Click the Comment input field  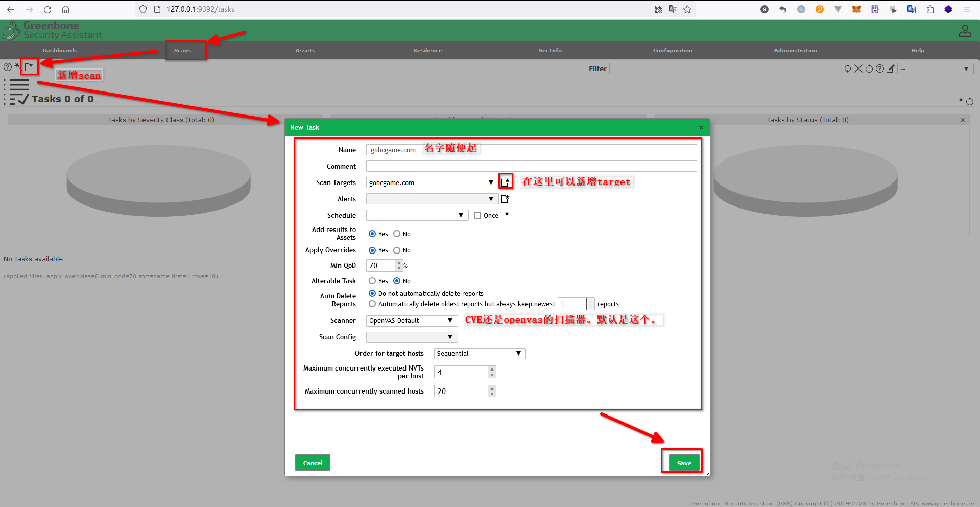(x=531, y=166)
